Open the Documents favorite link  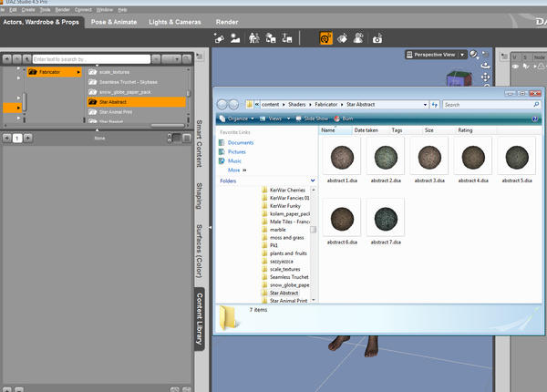click(x=241, y=142)
